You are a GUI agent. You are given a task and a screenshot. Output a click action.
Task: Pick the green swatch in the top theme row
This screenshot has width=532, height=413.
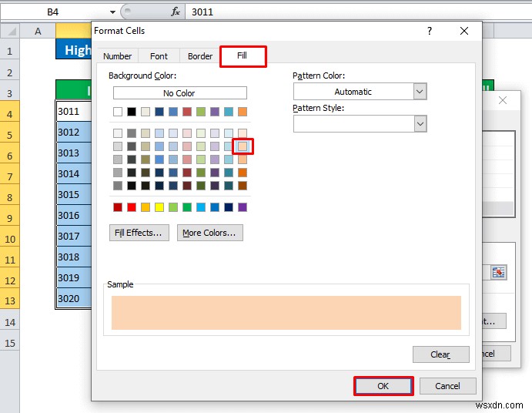[x=201, y=112]
